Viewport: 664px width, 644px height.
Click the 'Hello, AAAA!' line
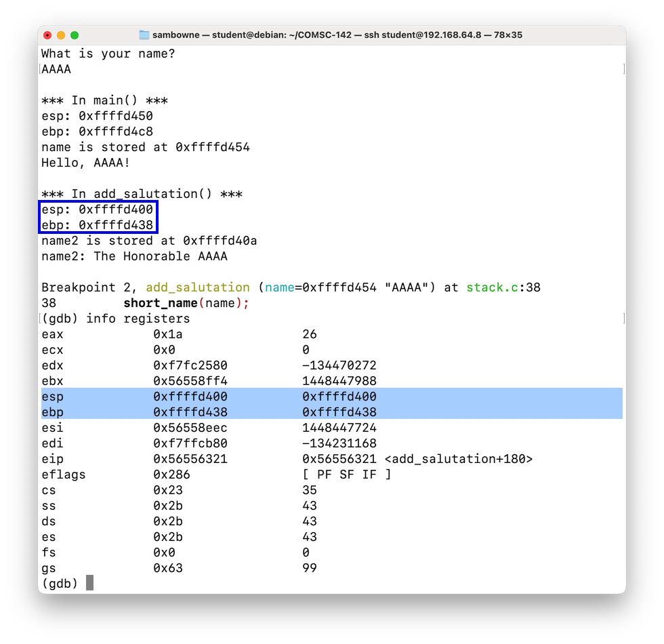(x=85, y=163)
